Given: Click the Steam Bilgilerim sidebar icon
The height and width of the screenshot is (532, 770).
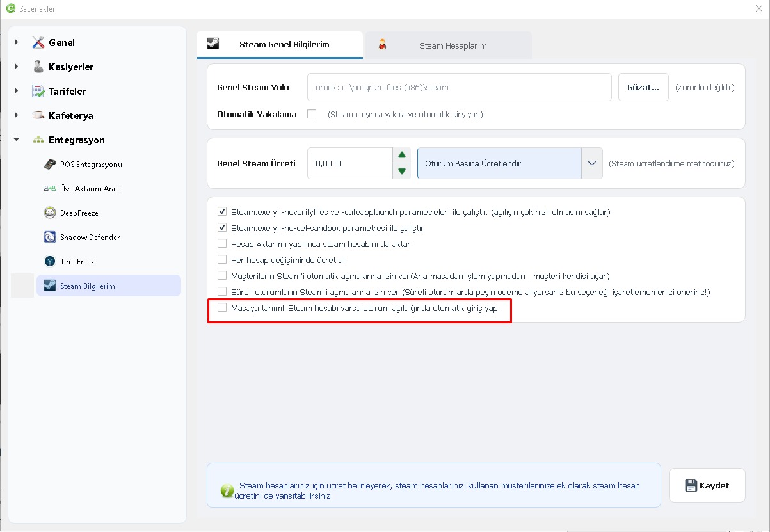Looking at the screenshot, I should tap(49, 286).
